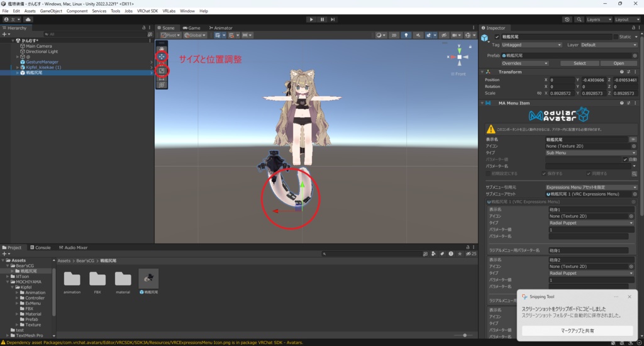Open the Component menu
Viewport: 644px width, 346px height.
point(77,11)
